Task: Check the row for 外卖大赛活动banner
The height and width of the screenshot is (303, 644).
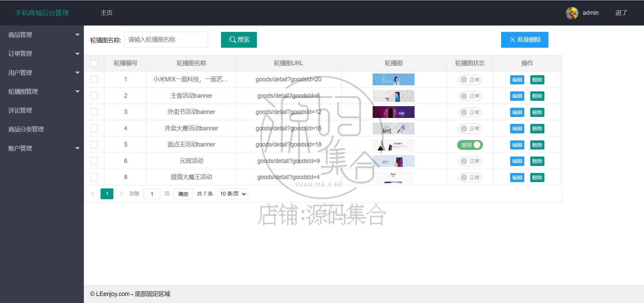Action: pos(94,128)
